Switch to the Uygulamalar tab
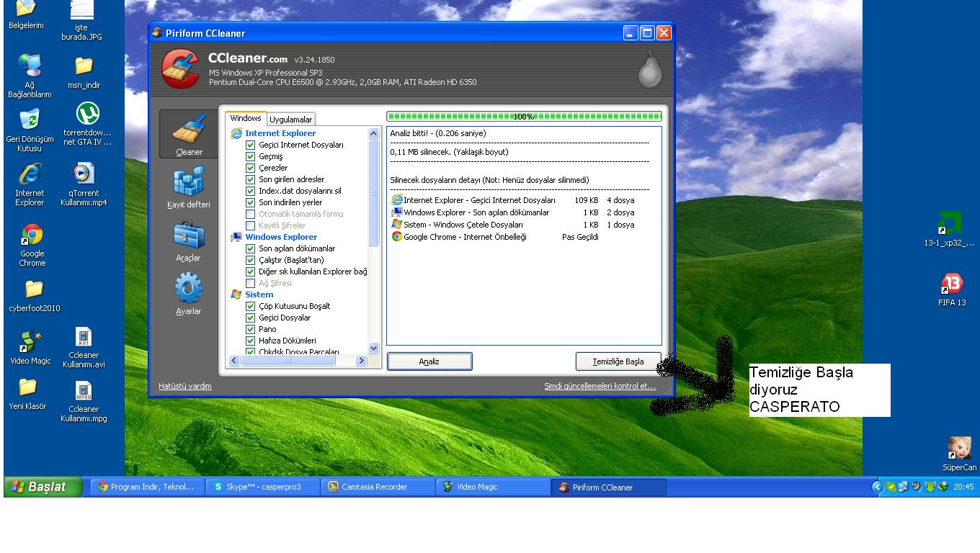980x553 pixels. 291,120
